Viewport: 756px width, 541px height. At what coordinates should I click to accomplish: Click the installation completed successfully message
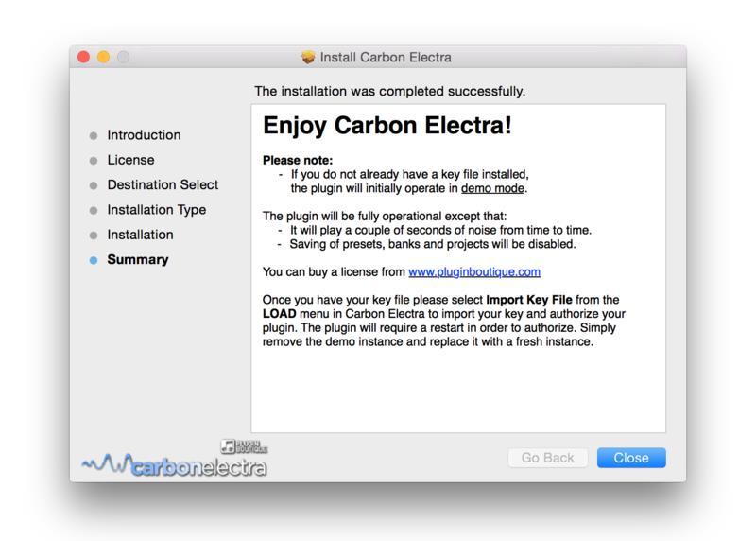389,91
